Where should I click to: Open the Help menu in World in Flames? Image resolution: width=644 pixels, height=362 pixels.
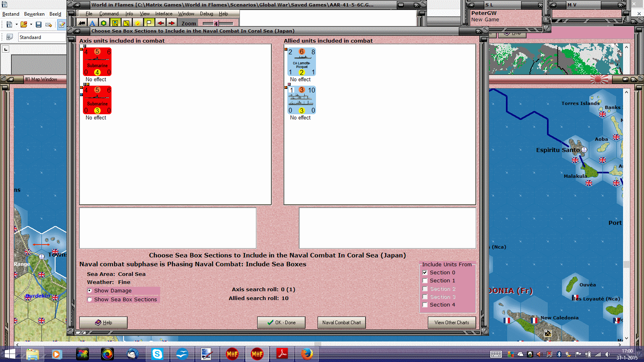223,14
